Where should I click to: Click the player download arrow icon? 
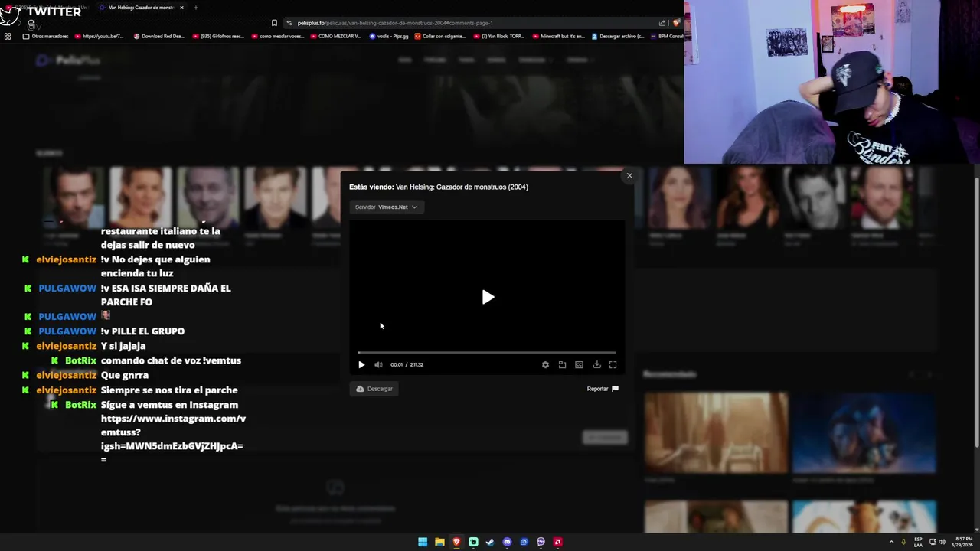click(596, 365)
